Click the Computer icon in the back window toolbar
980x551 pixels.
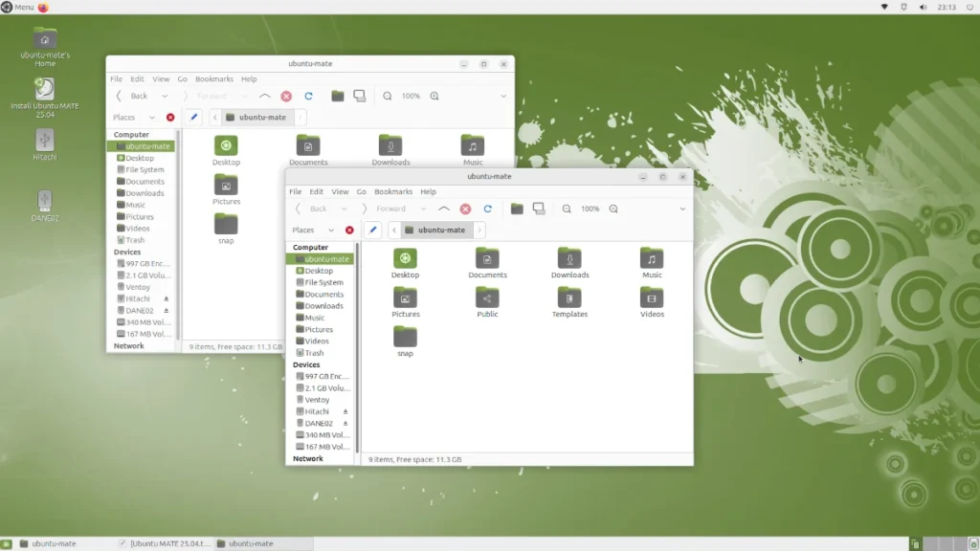click(x=360, y=96)
